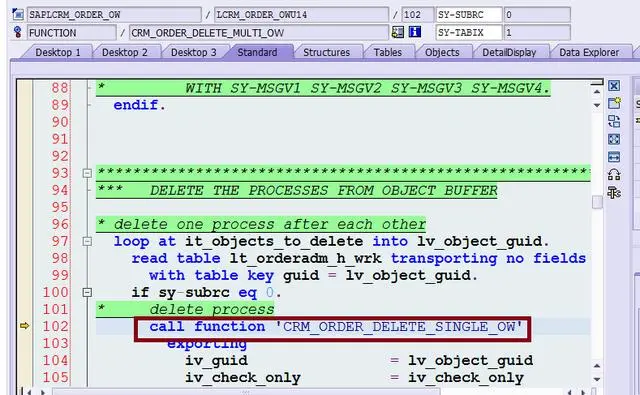Screen dimensions: 640x395
Task: Click left-hand 'iv_check_only' parameter on line 105
Action: pos(243,378)
